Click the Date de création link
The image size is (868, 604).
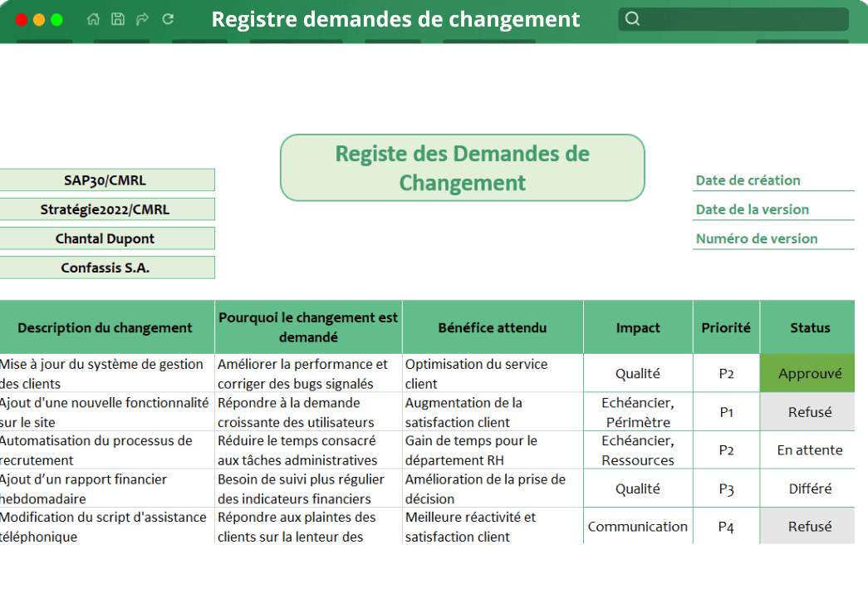748,180
